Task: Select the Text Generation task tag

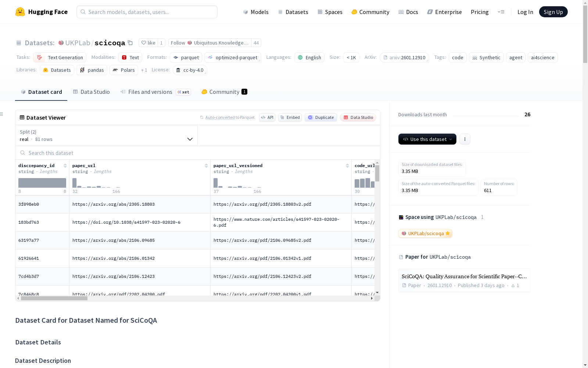Action: coord(60,57)
